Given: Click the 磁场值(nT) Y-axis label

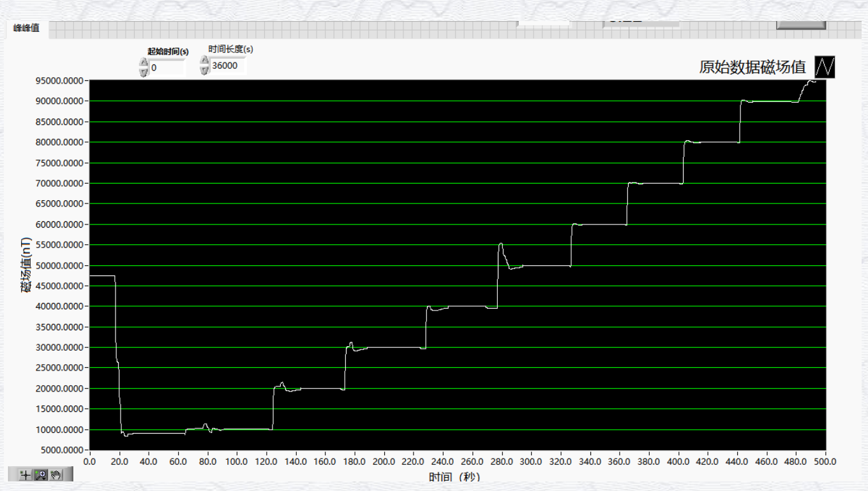Looking at the screenshot, I should 26,265.
